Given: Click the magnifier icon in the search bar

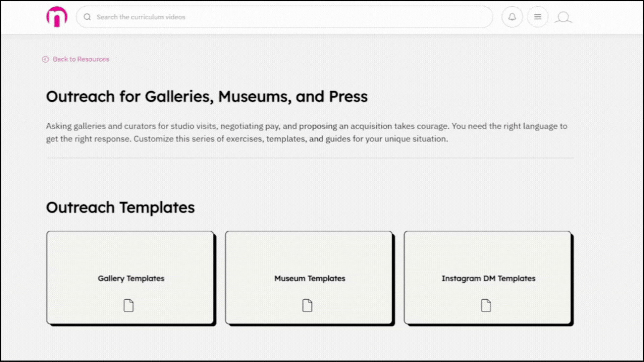Looking at the screenshot, I should 87,17.
